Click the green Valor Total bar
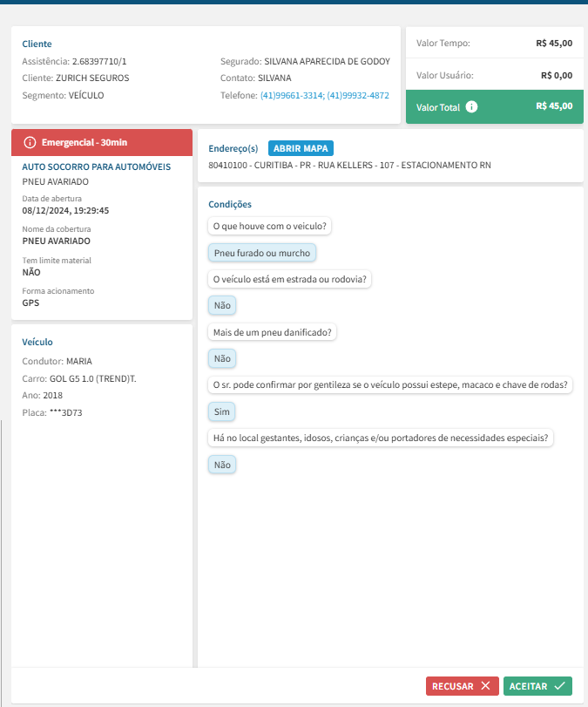 (494, 107)
